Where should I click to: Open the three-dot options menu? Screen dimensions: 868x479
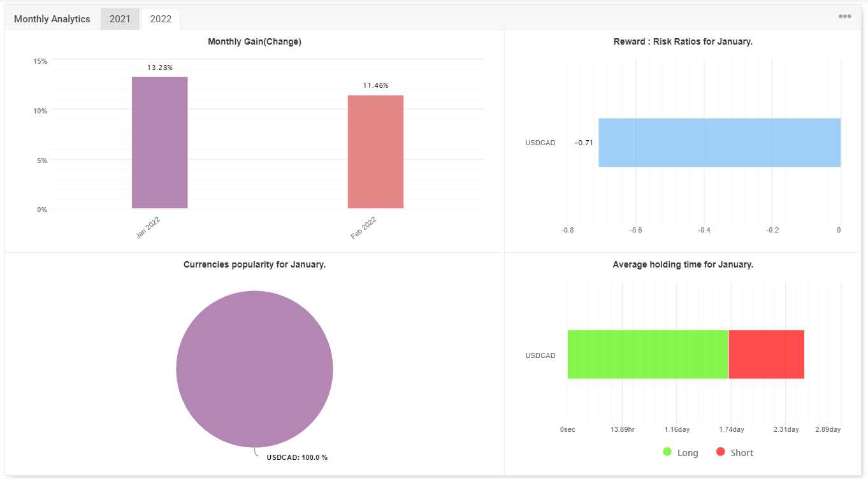844,17
